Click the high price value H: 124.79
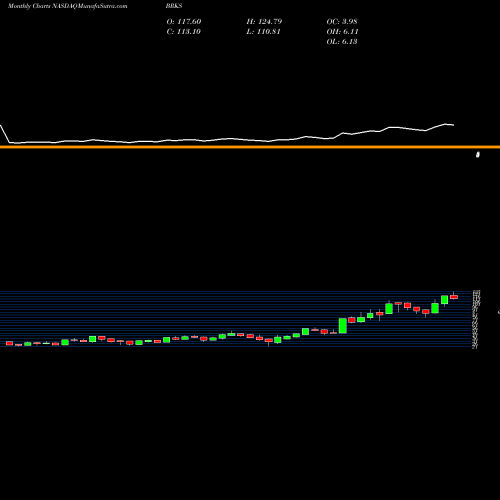The image size is (500, 500). [264, 22]
